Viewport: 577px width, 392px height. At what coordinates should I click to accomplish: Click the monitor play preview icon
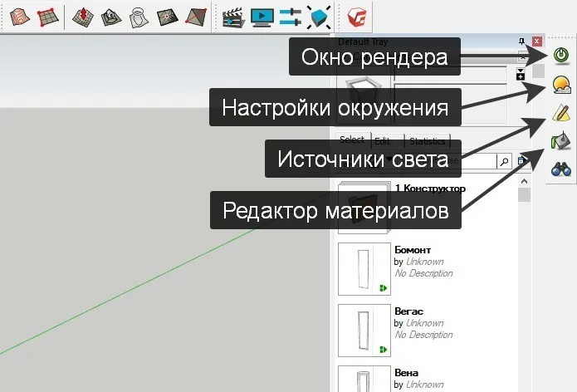(262, 16)
